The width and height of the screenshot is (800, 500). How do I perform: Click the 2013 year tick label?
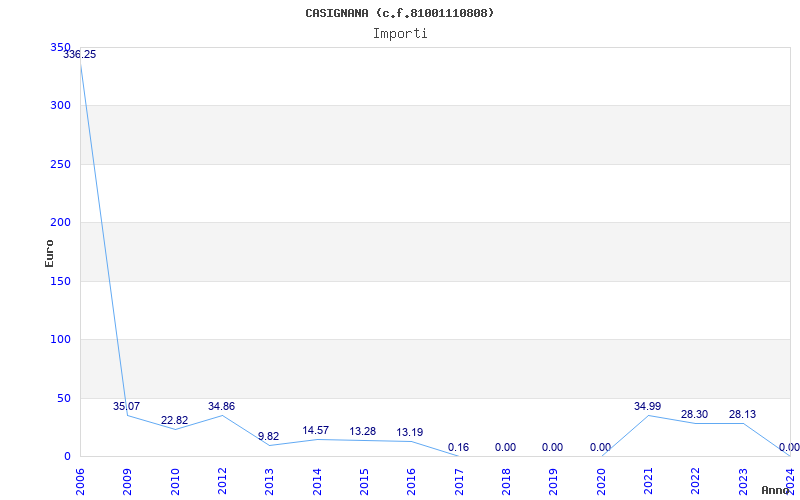pos(269,482)
